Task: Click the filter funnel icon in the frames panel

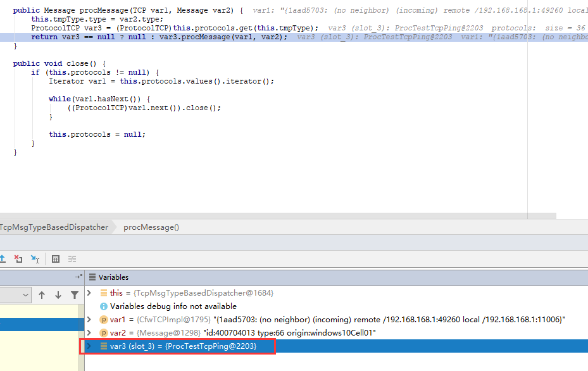Action: [75, 294]
